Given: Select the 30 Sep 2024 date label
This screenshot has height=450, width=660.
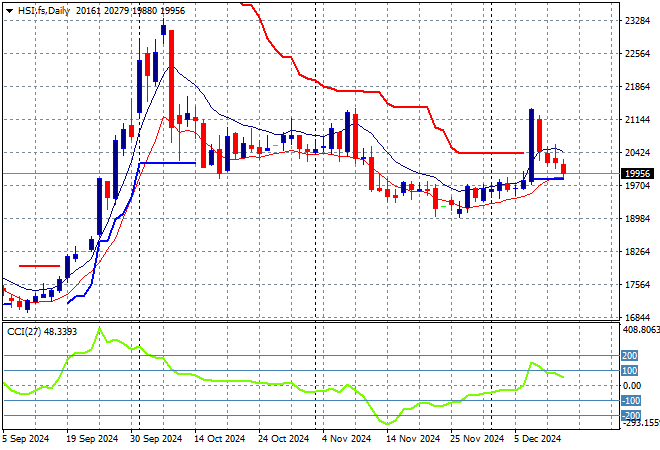Looking at the screenshot, I should point(157,438).
